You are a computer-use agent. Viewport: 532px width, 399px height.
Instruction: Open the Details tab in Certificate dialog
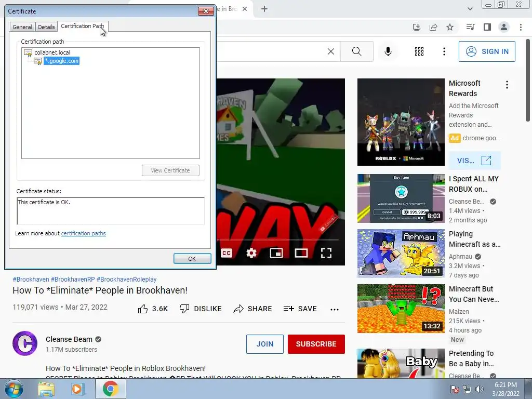[46, 27]
